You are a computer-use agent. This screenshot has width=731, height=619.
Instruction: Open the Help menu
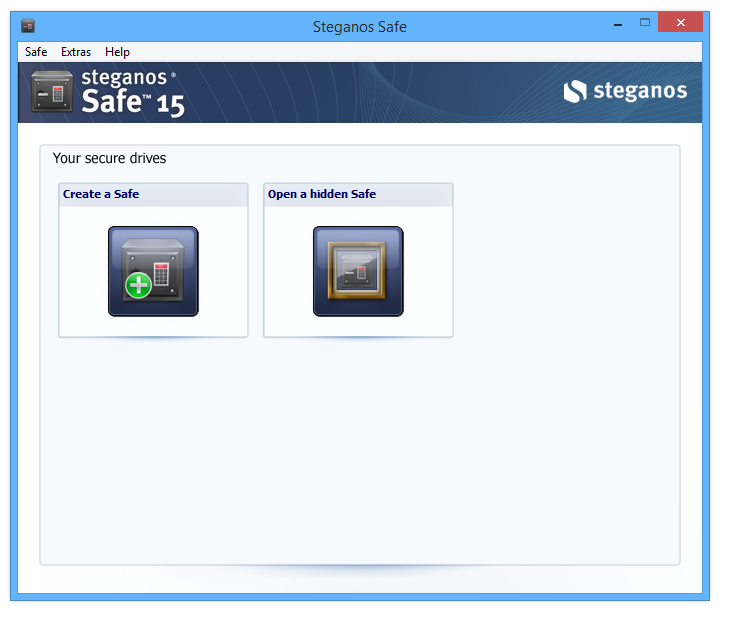[x=117, y=52]
